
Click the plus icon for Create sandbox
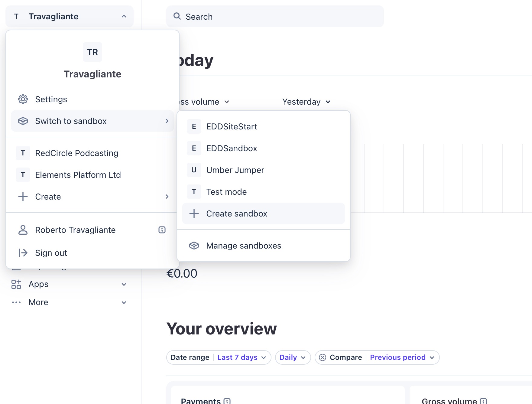194,213
